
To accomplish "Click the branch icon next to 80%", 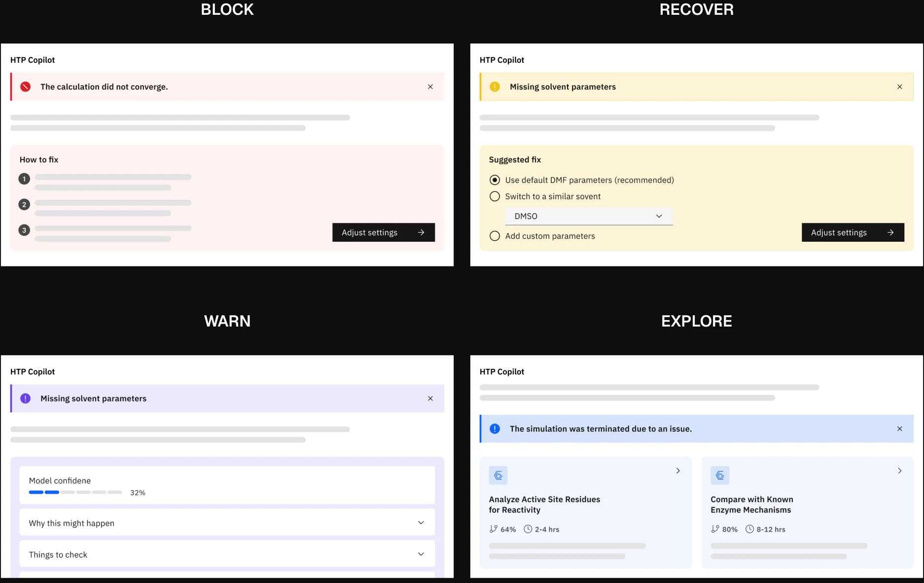I will coord(715,529).
